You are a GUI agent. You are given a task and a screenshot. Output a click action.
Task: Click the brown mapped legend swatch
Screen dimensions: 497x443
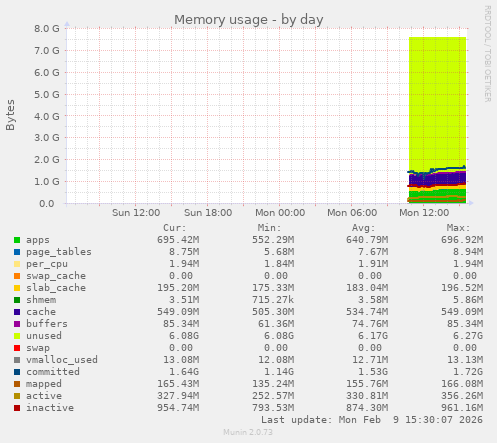17,384
